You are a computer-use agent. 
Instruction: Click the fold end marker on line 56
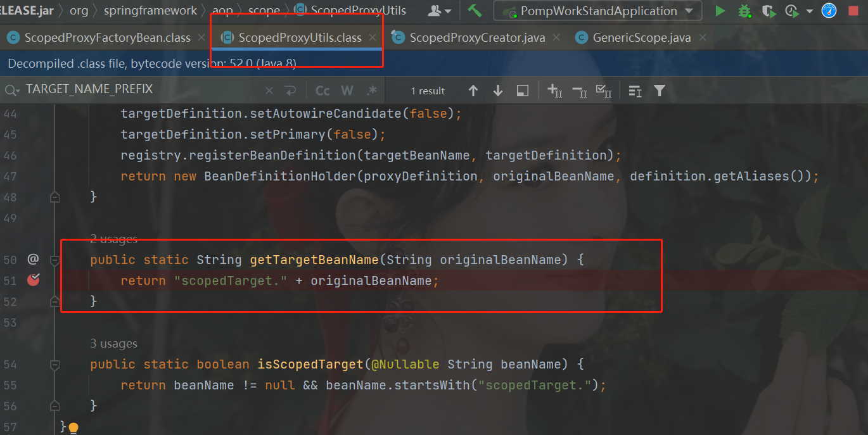click(55, 407)
